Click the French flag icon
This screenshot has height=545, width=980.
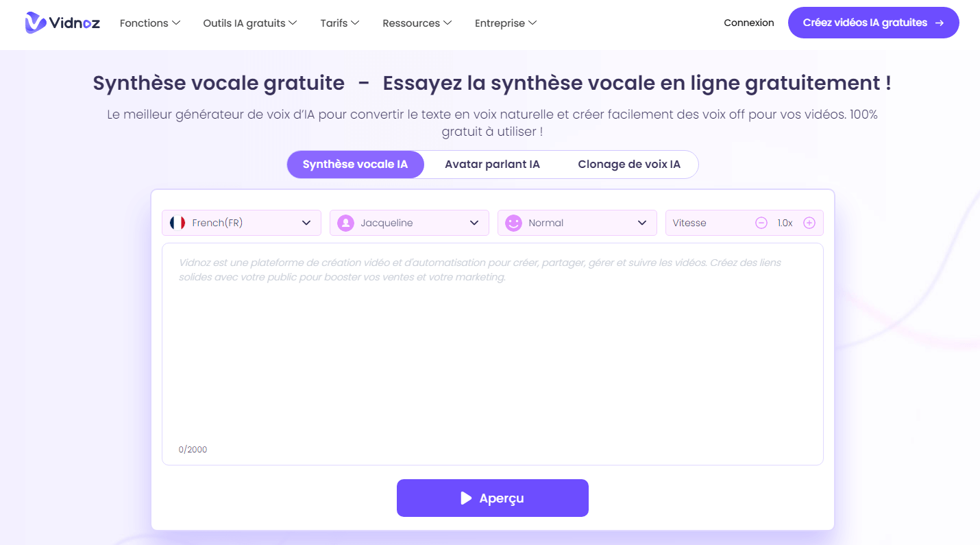(177, 223)
